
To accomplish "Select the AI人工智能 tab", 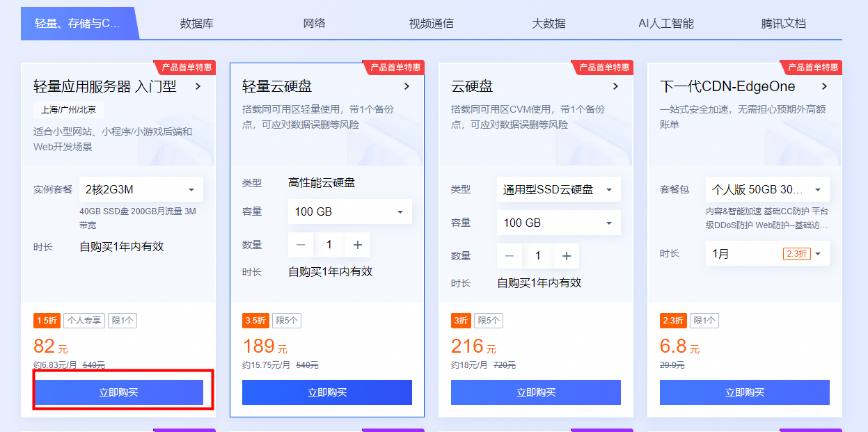I will pyautogui.click(x=665, y=24).
